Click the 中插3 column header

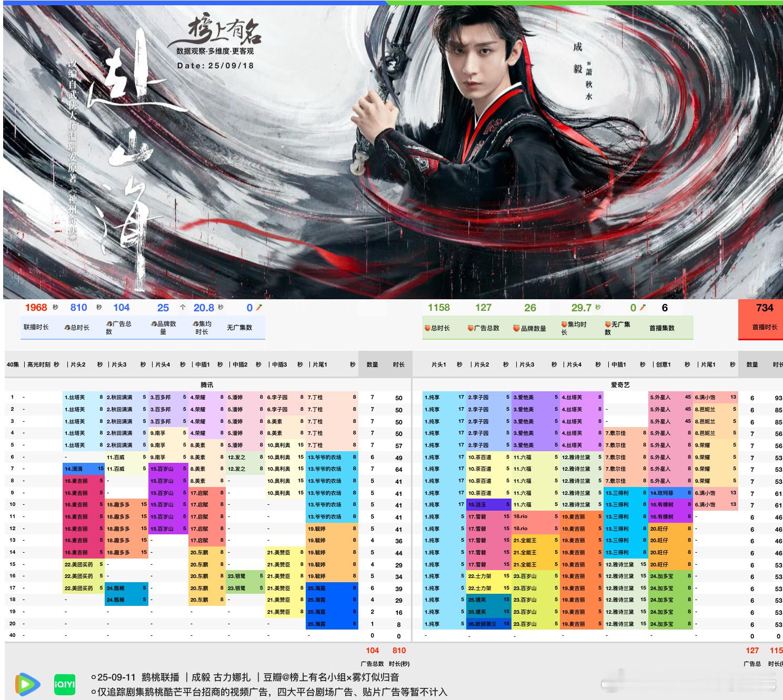tap(279, 364)
